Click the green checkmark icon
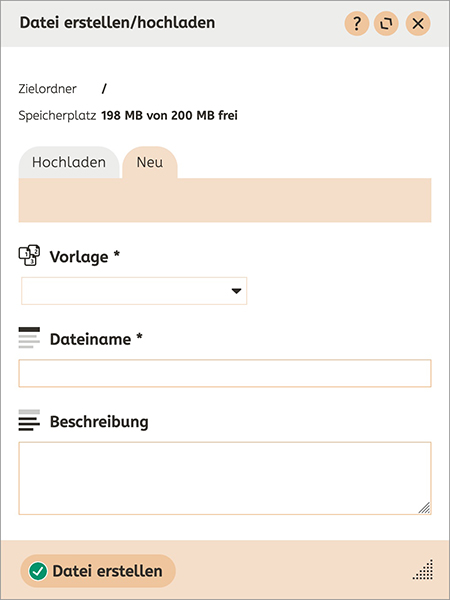450x600 pixels. (x=38, y=571)
